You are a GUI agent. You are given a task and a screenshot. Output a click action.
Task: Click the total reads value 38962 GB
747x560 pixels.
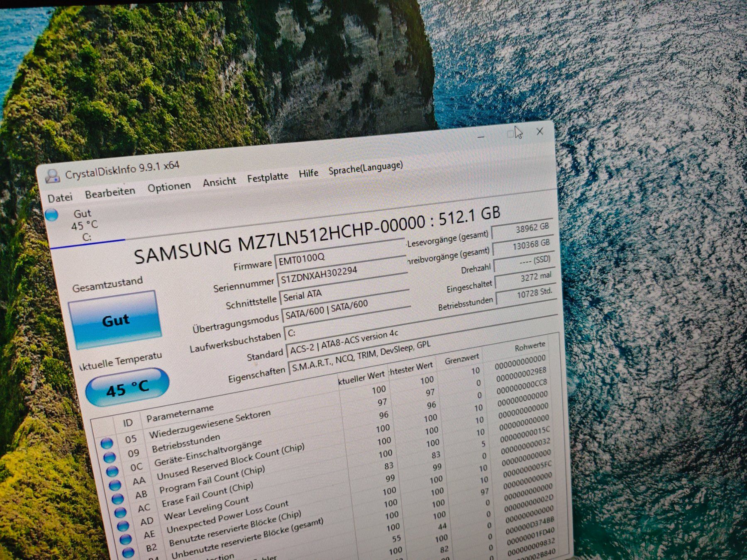pos(522,229)
